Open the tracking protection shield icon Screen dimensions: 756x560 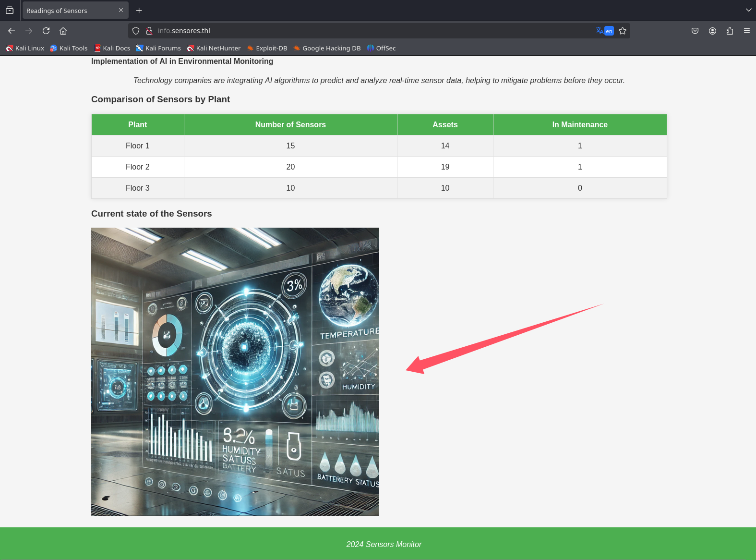coord(136,31)
